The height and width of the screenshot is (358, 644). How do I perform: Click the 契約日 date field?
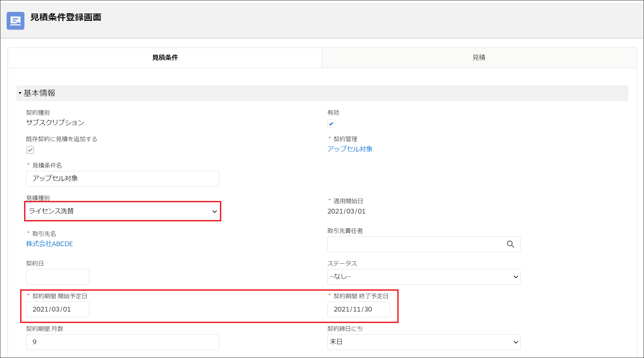pos(57,277)
